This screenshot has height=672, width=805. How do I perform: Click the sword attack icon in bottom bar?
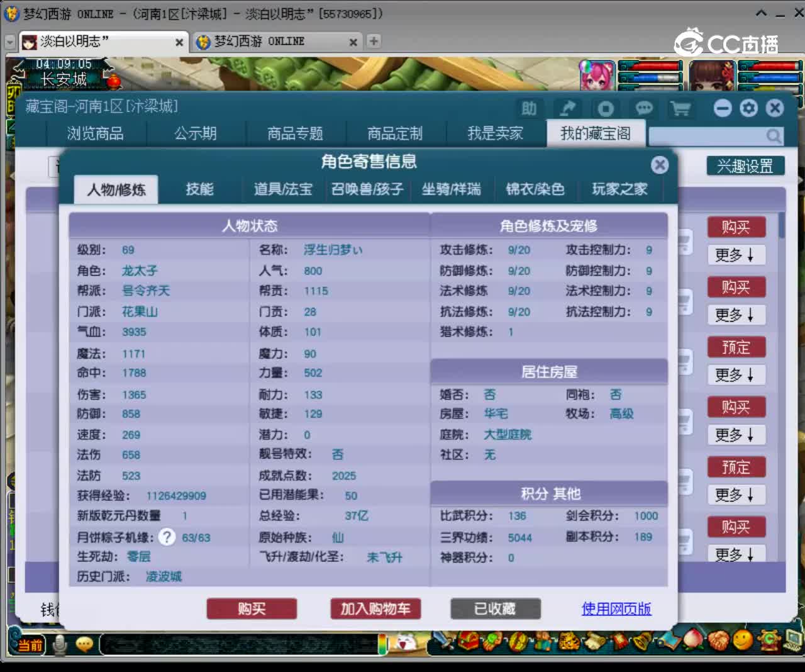tap(443, 641)
